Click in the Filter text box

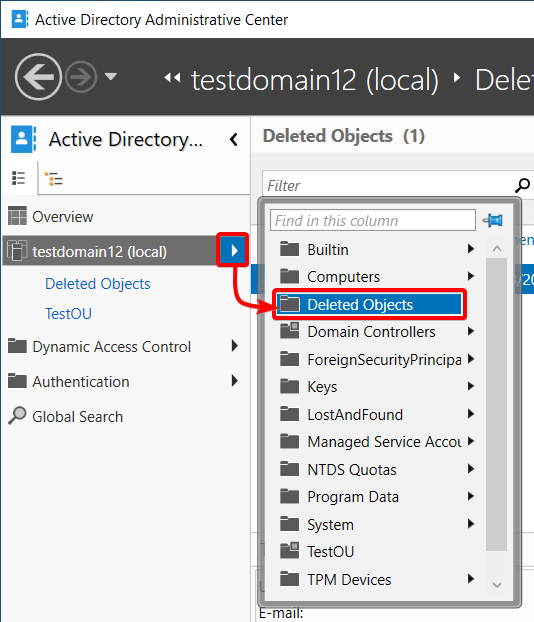click(389, 186)
